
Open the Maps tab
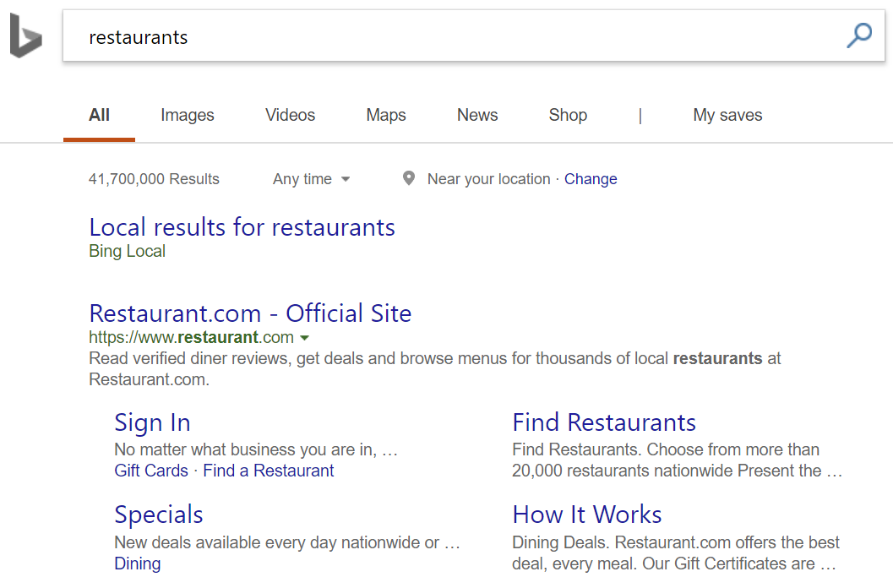(x=386, y=115)
